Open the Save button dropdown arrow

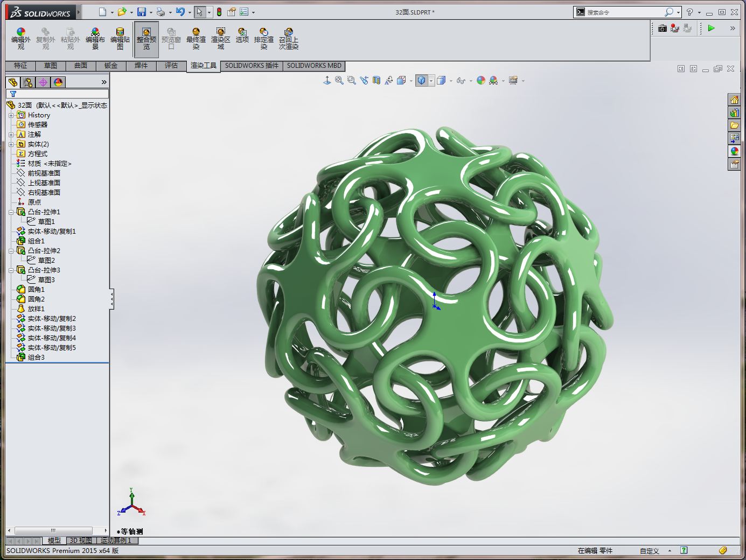(151, 12)
